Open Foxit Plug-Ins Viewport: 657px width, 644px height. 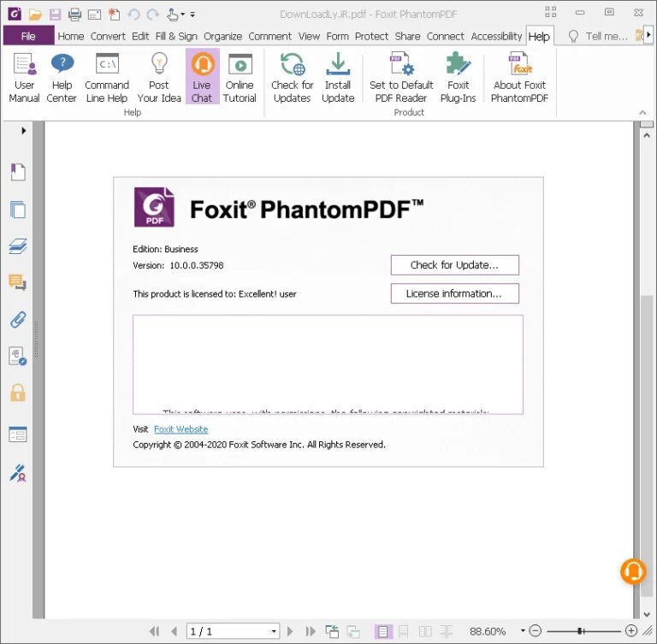[458, 78]
